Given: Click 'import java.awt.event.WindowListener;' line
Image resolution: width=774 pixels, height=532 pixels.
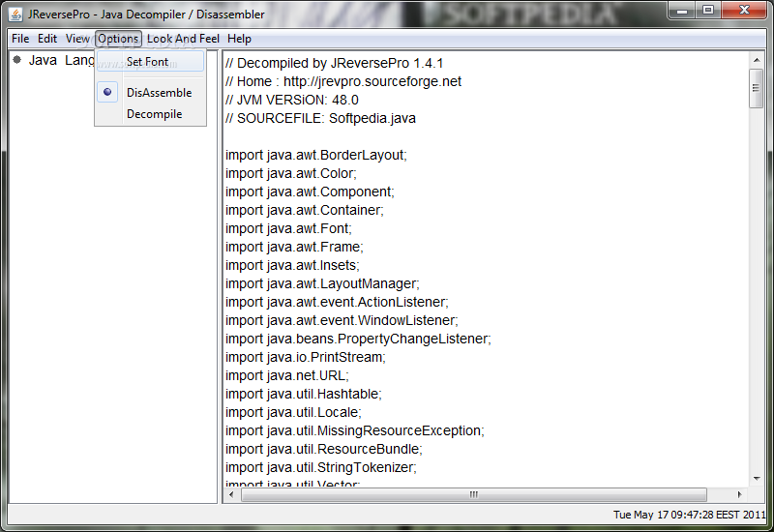Looking at the screenshot, I should click(342, 320).
